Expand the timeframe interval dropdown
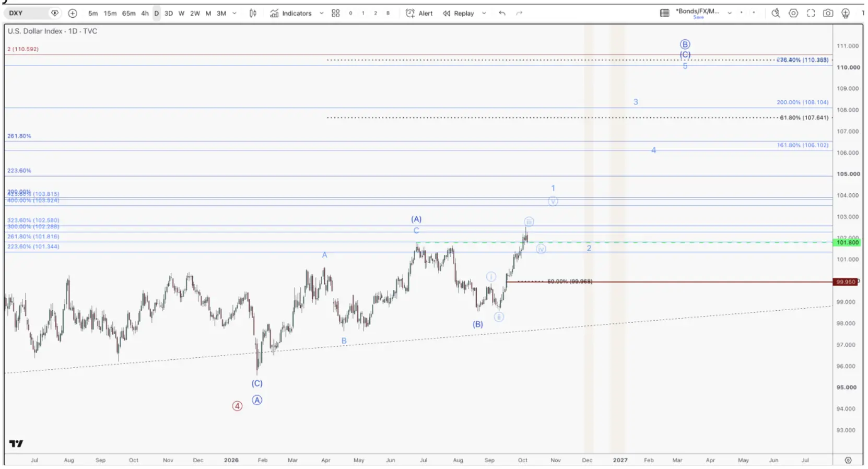868x469 pixels. tap(234, 14)
